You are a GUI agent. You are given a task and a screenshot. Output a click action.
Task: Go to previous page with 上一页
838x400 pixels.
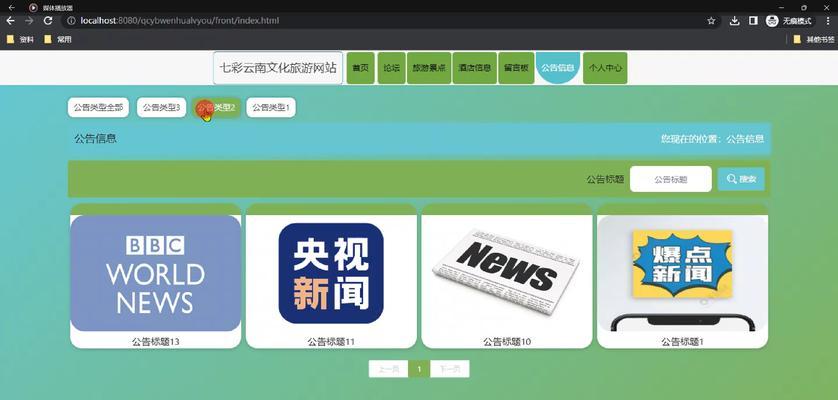[x=389, y=369]
